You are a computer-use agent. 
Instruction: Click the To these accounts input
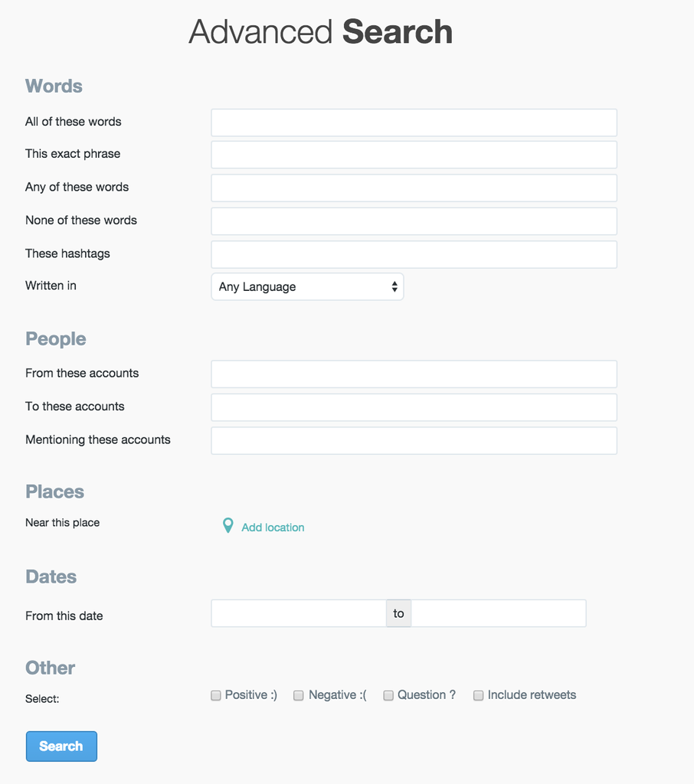414,407
